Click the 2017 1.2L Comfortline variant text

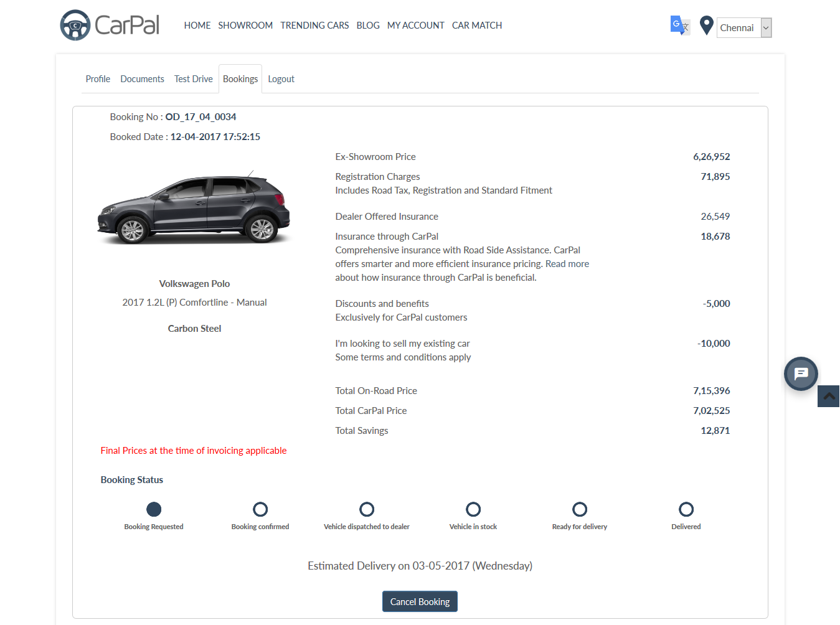click(x=194, y=303)
